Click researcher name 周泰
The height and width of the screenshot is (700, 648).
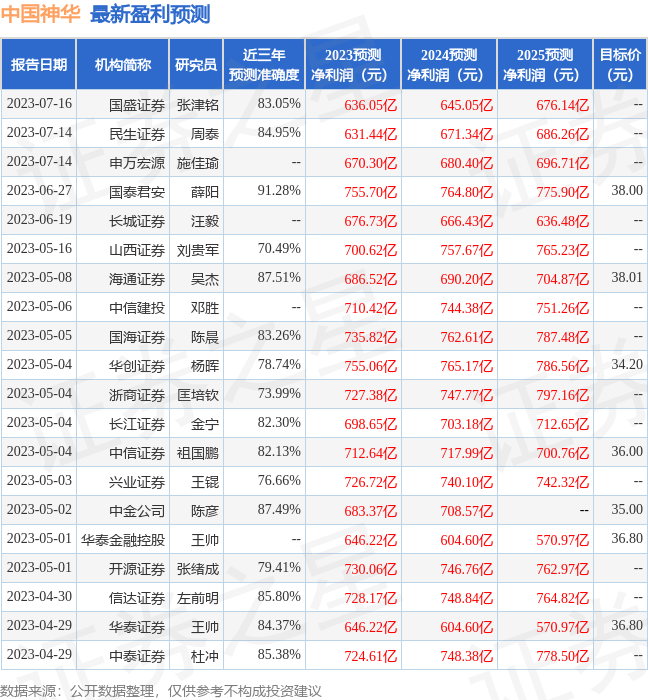coord(205,134)
